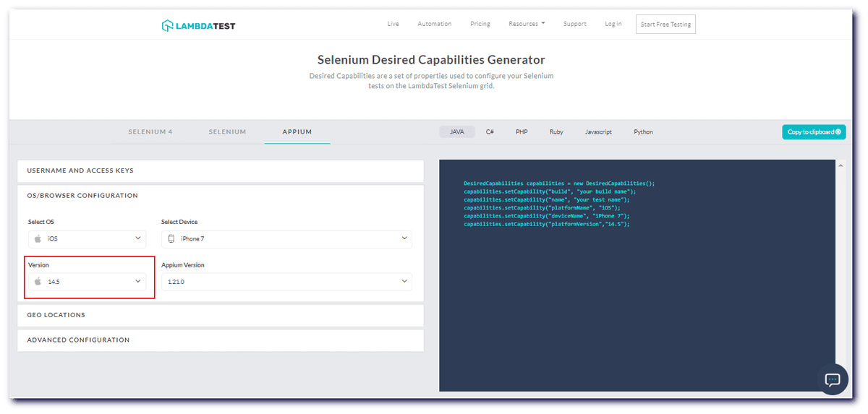Select the C# language tab
This screenshot has width=868, height=414.
click(x=490, y=132)
